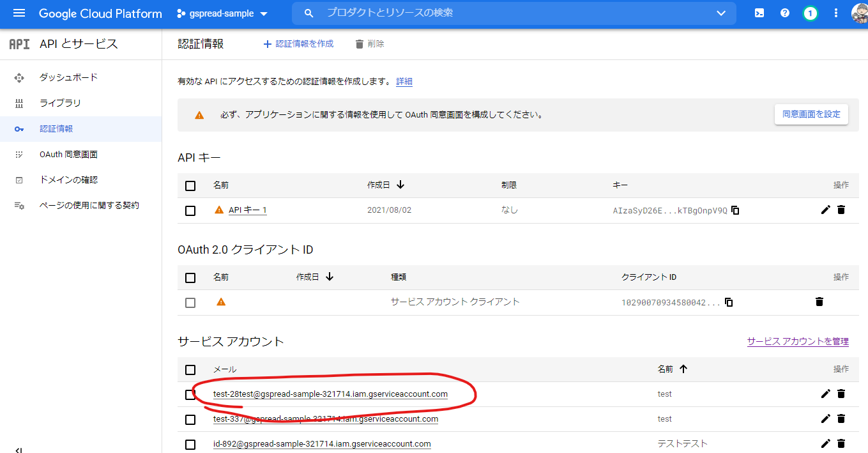
Task: Copy the OAuth client ID
Action: coord(729,302)
